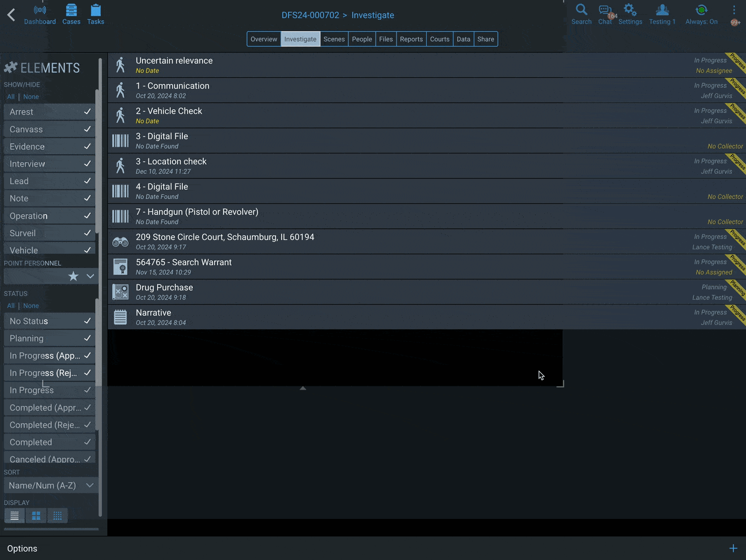
Task: Click the All link under Status
Action: click(11, 306)
